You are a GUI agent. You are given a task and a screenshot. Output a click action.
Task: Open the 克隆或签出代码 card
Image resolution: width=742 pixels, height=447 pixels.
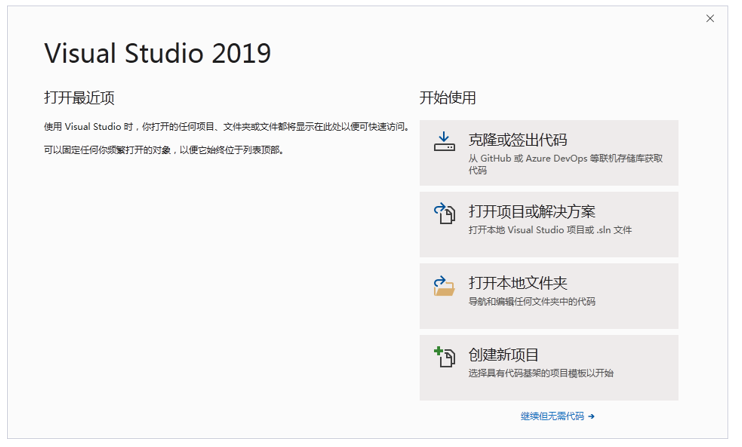click(549, 153)
